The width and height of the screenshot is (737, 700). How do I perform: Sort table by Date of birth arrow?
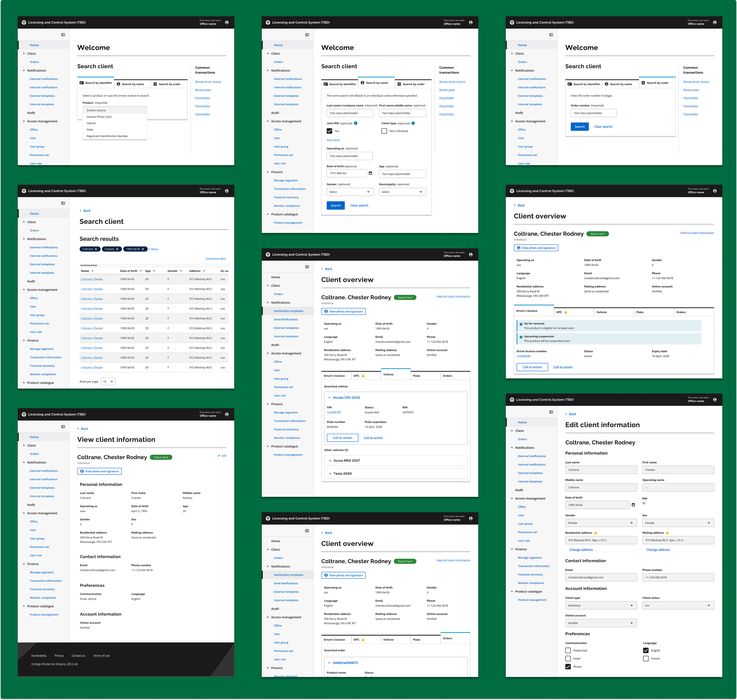point(141,271)
